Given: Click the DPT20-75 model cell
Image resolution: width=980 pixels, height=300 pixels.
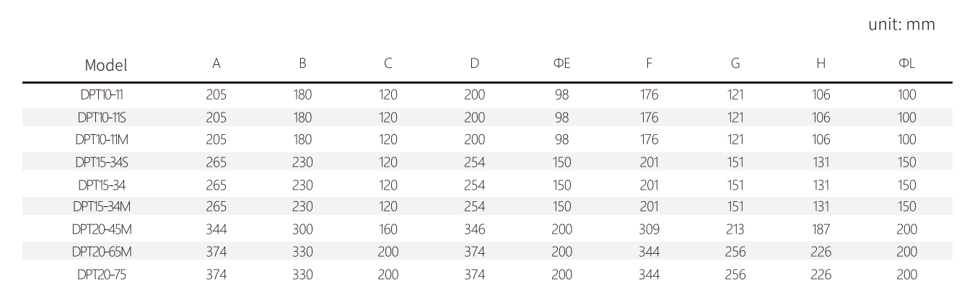Looking at the screenshot, I should pyautogui.click(x=105, y=275).
